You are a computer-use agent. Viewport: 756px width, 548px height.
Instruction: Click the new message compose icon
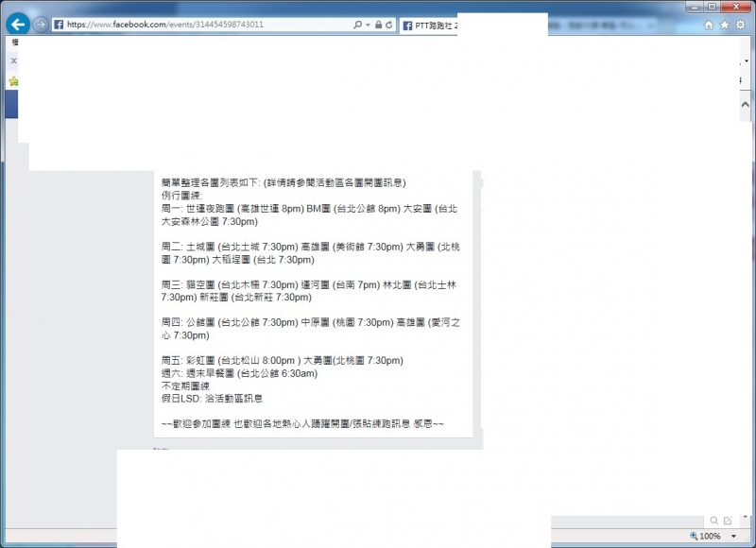coord(727,521)
